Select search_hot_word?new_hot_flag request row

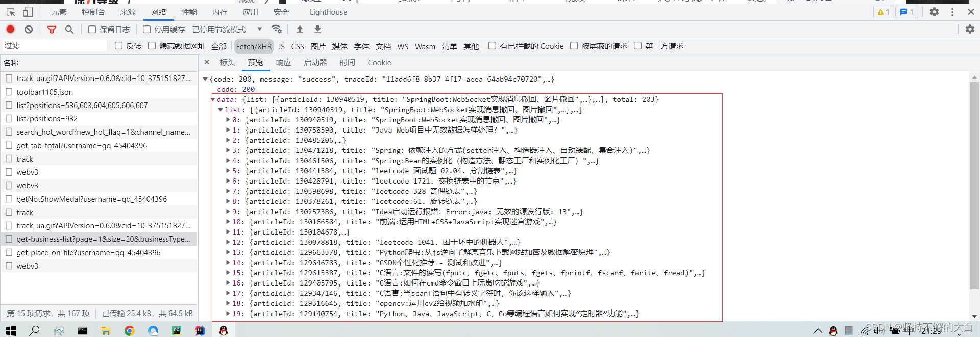(99, 132)
